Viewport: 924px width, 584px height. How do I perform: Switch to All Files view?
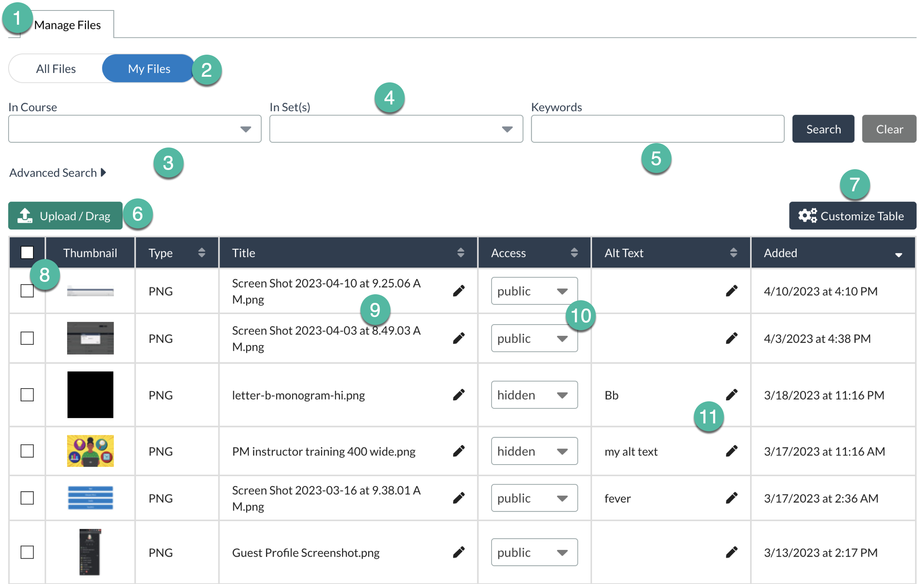point(56,69)
